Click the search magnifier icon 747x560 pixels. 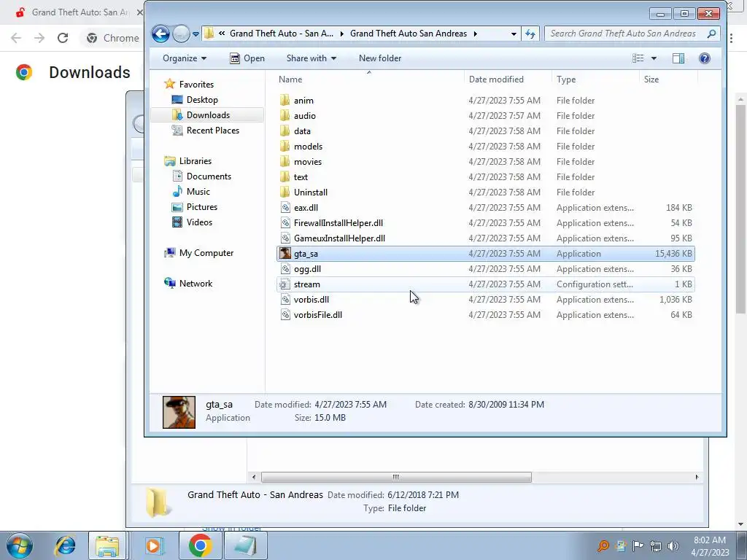click(x=711, y=34)
